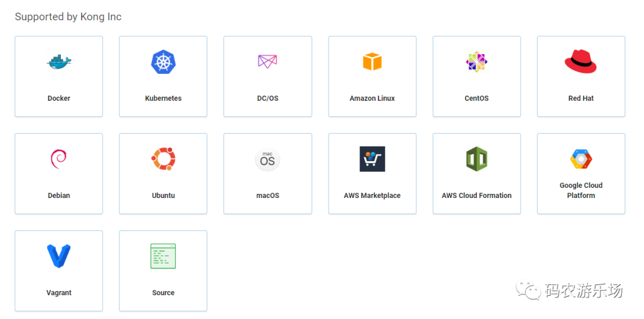
Task: Click the Amazon Linux orange box icon
Action: pos(372,61)
